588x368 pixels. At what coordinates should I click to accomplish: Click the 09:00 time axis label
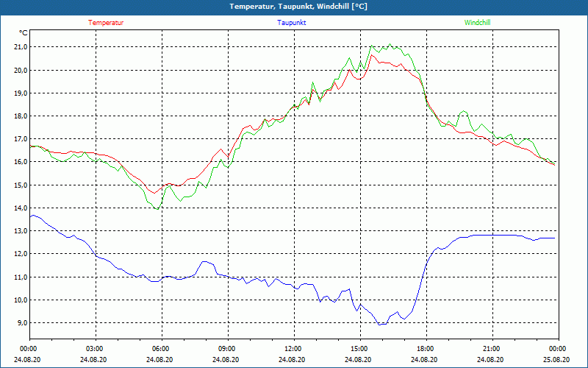tap(226, 349)
